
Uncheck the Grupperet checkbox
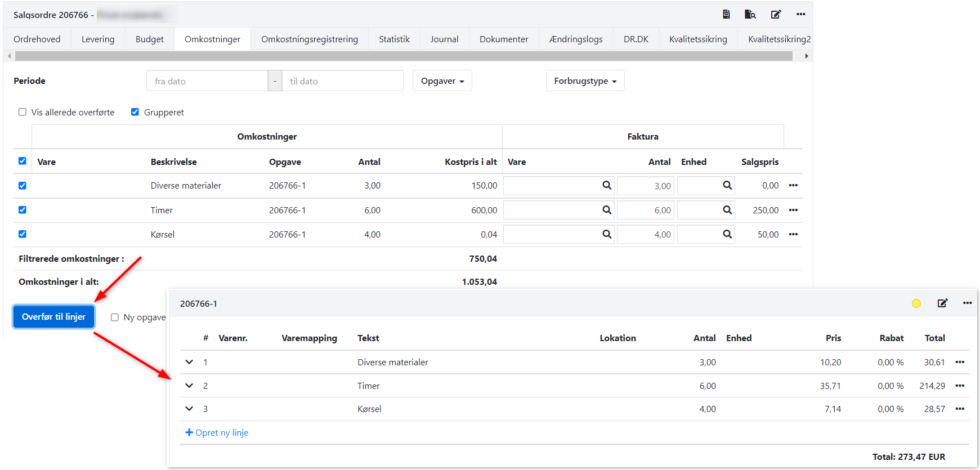point(135,112)
